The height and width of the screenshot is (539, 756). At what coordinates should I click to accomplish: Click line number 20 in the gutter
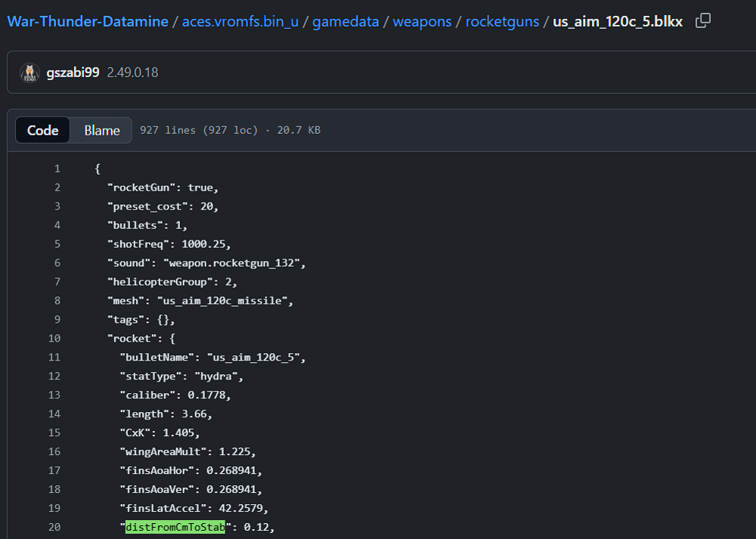54,527
